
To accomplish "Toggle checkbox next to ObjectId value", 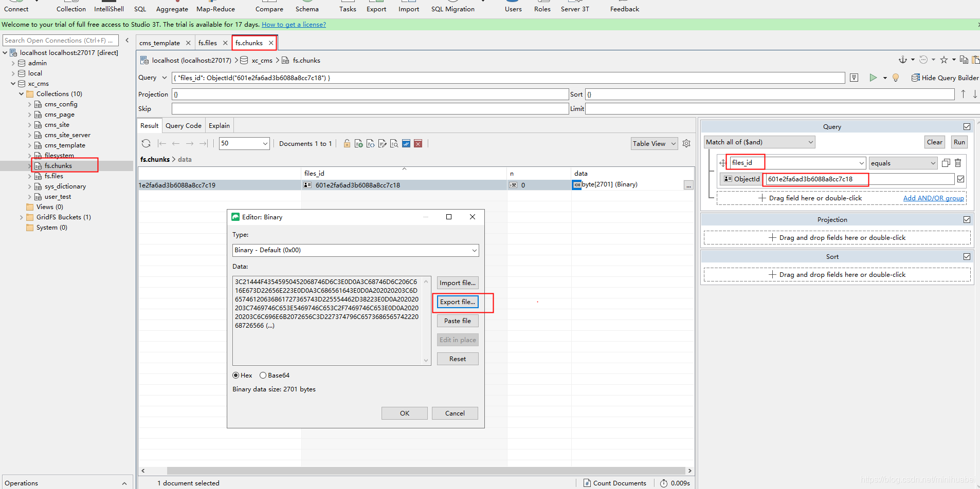I will click(x=960, y=179).
